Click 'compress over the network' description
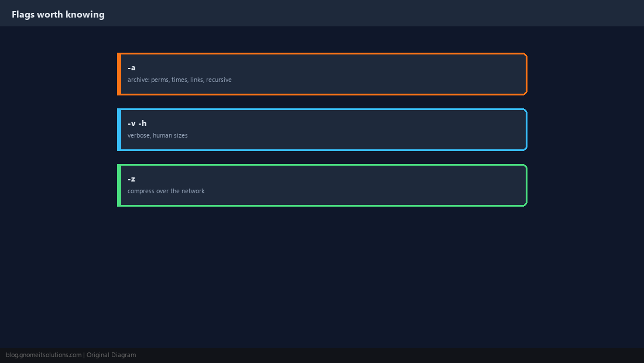 coord(166,191)
